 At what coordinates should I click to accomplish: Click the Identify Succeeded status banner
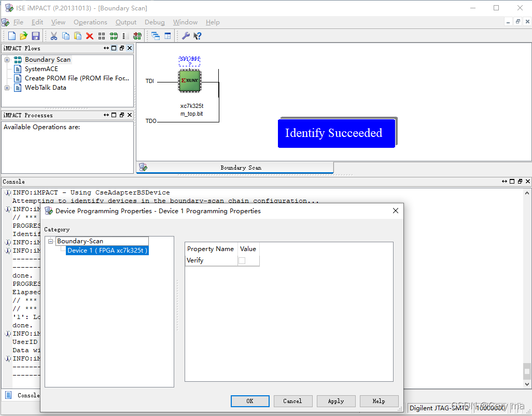[337, 133]
